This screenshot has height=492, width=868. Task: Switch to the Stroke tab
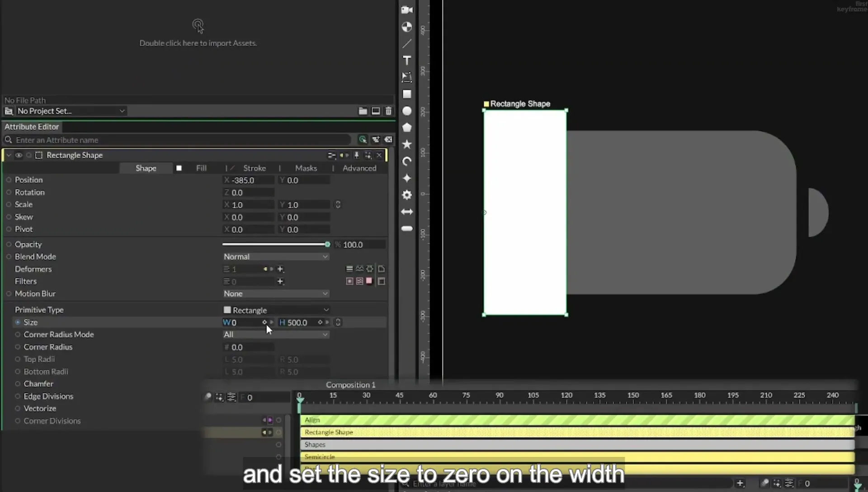click(255, 168)
